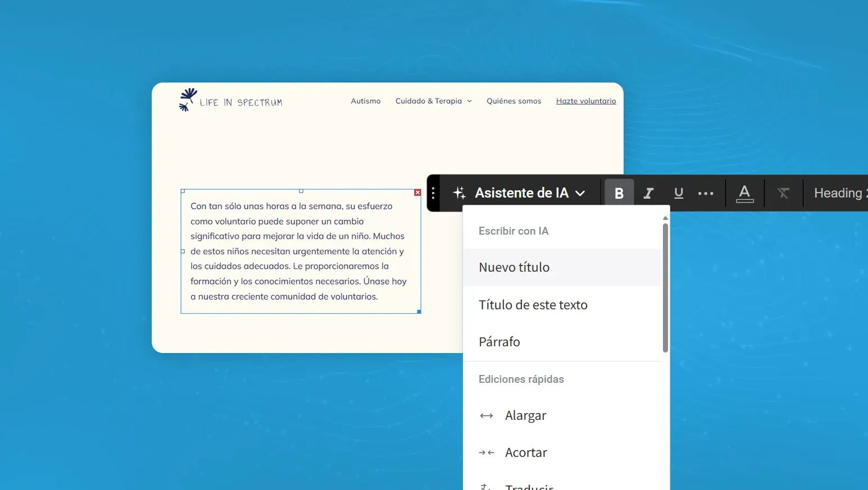
Task: Close the text box with red X
Action: [417, 193]
